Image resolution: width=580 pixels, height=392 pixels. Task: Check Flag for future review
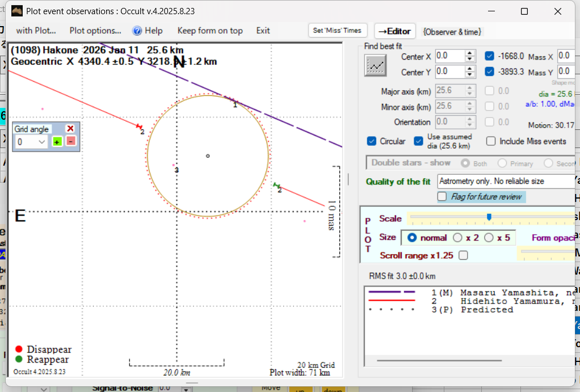(442, 197)
